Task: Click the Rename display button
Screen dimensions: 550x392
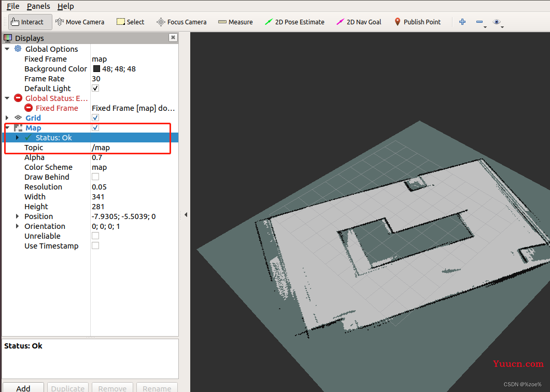Action: click(157, 387)
